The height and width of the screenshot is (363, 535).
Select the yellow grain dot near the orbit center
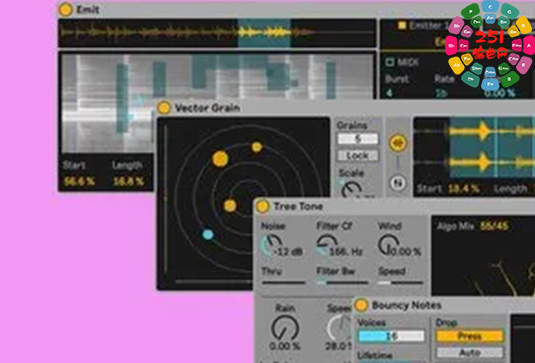(x=230, y=206)
